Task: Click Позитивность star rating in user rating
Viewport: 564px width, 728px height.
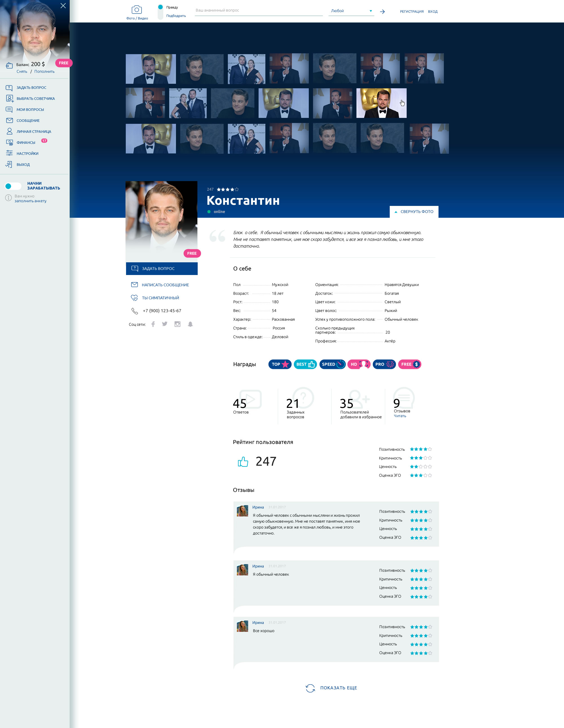Action: coord(421,449)
